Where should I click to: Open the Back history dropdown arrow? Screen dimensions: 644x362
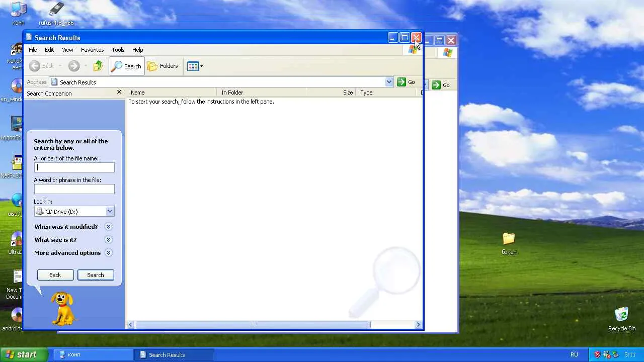pyautogui.click(x=60, y=66)
